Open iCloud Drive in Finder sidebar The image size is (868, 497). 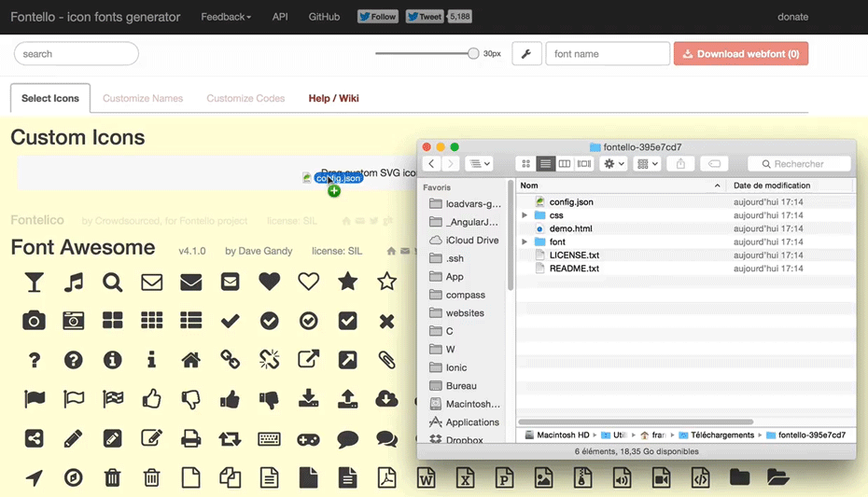tap(465, 240)
